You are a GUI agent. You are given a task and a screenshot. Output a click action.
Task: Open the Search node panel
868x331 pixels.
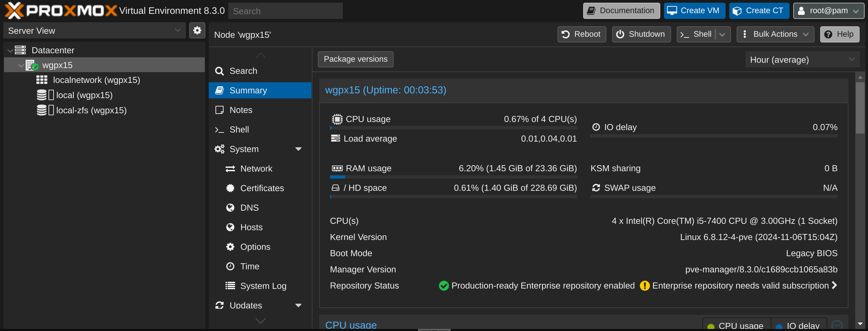[x=260, y=71]
